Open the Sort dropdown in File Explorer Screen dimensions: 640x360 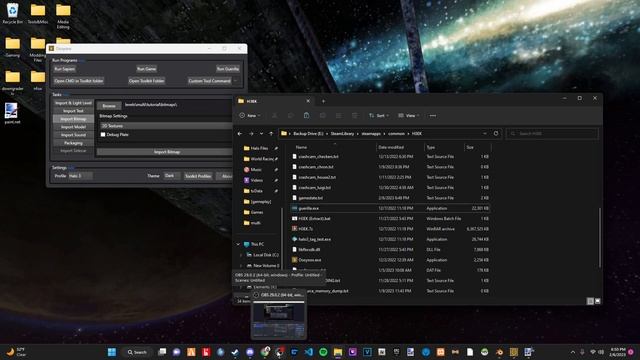tap(379, 116)
